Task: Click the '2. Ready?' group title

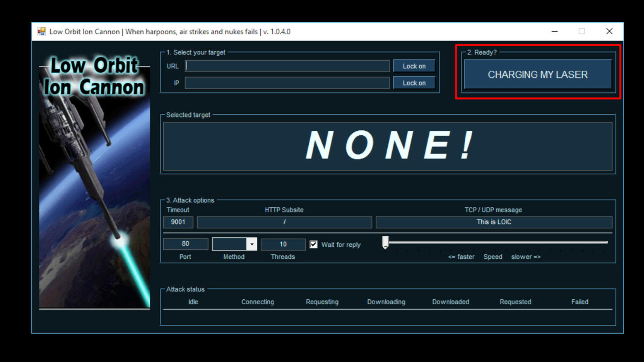Action: coord(482,52)
